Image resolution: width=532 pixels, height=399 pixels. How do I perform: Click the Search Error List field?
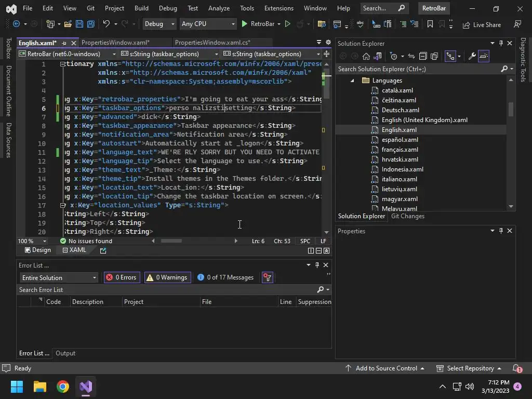(166, 290)
